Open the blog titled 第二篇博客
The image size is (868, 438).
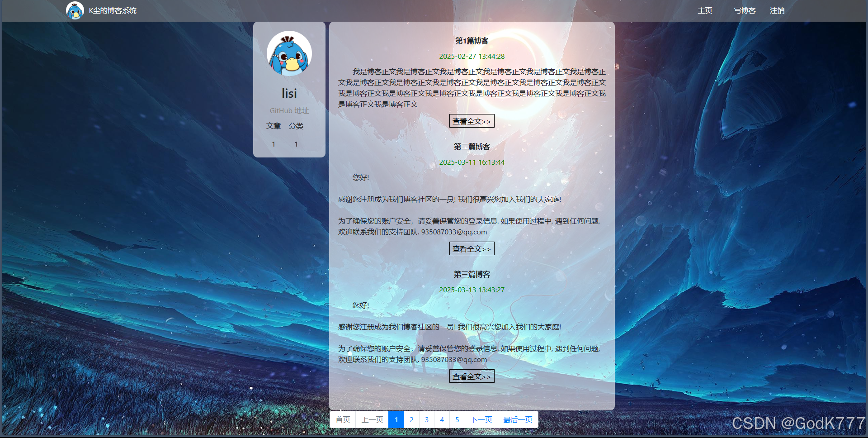click(x=471, y=147)
